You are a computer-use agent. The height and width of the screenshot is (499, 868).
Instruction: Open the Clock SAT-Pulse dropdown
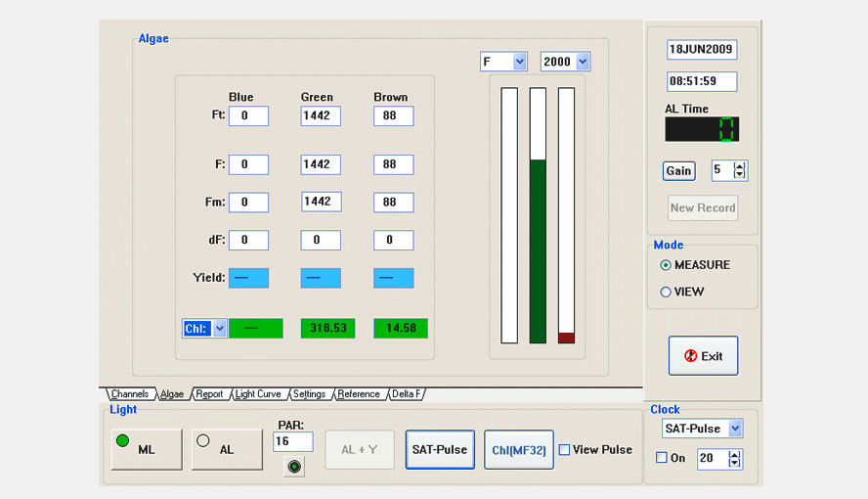coord(735,429)
